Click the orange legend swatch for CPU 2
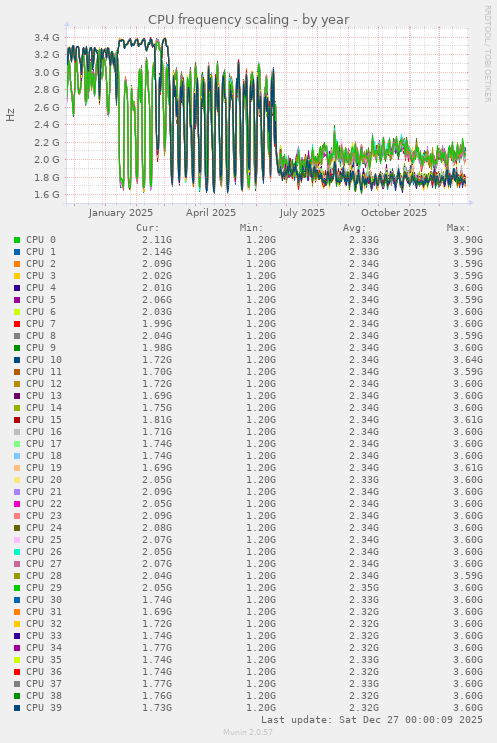The height and width of the screenshot is (743, 497). click(x=17, y=264)
